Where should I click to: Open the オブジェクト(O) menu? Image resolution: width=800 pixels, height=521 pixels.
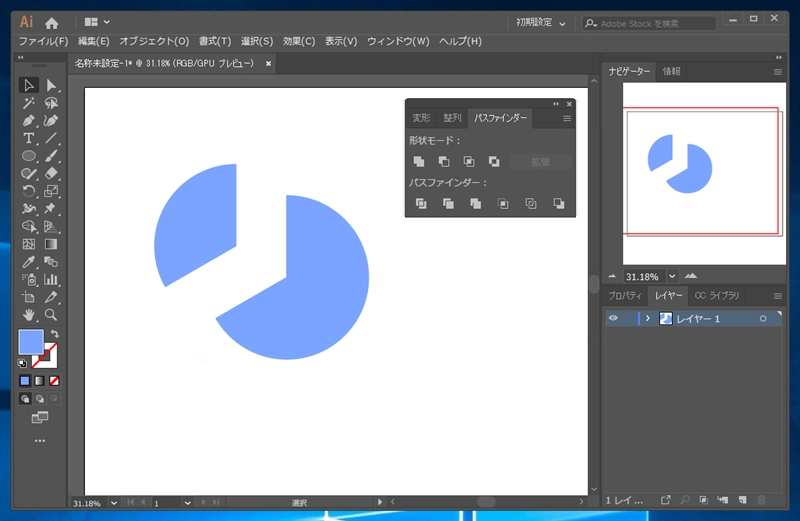click(154, 41)
